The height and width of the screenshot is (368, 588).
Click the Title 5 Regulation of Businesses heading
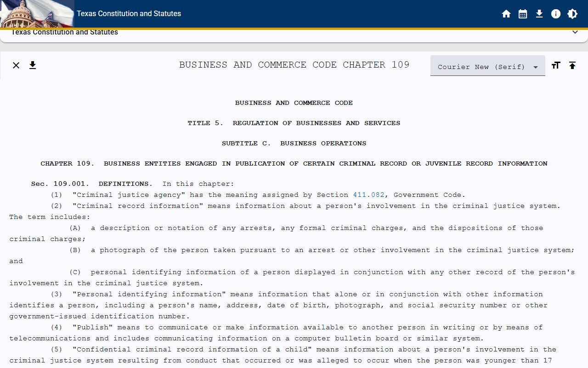(x=294, y=123)
